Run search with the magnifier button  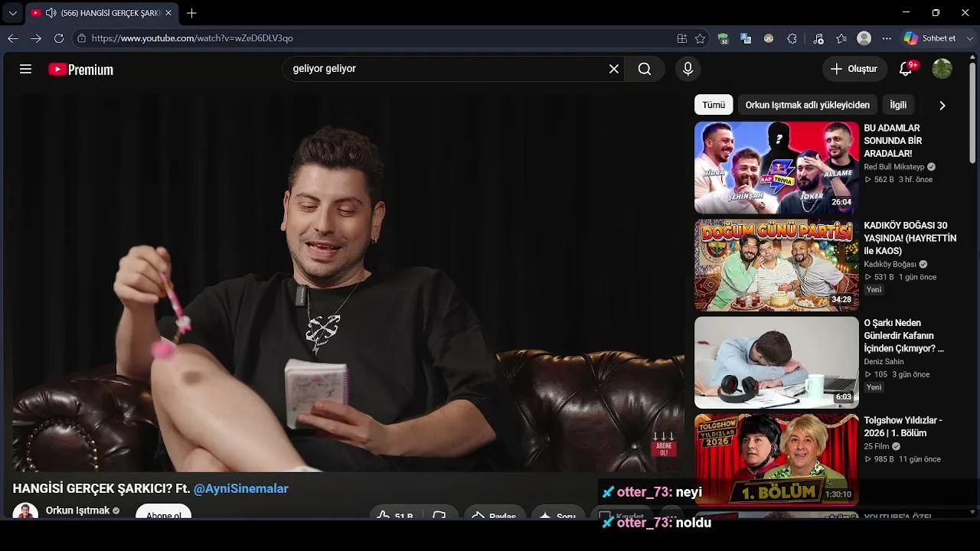click(x=645, y=69)
